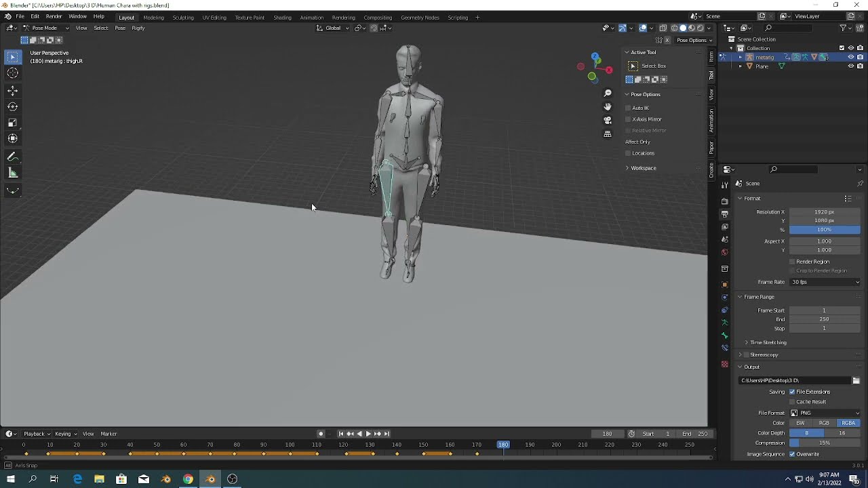This screenshot has width=868, height=488.
Task: Switch perspective/orthographic grid icon
Action: coord(608,134)
